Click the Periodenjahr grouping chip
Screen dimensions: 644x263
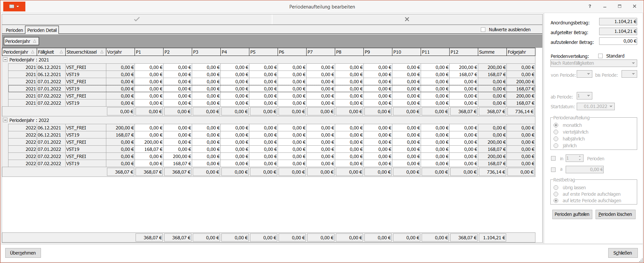click(x=21, y=41)
